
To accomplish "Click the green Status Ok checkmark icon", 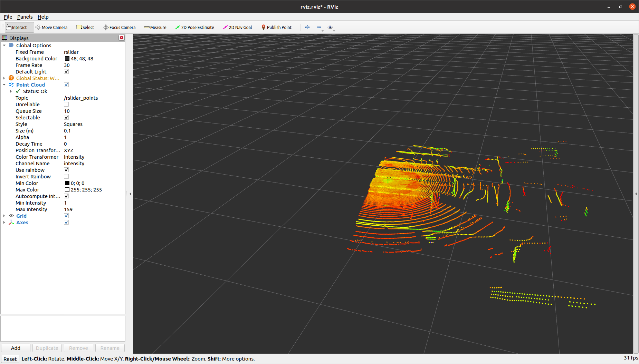I will pos(18,91).
